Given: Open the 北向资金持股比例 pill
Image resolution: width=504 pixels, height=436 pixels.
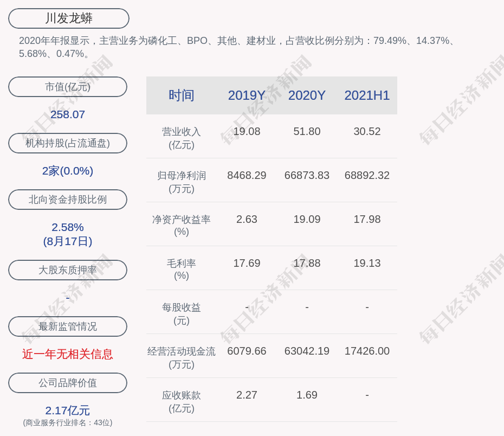Looking at the screenshot, I should click(x=68, y=200).
